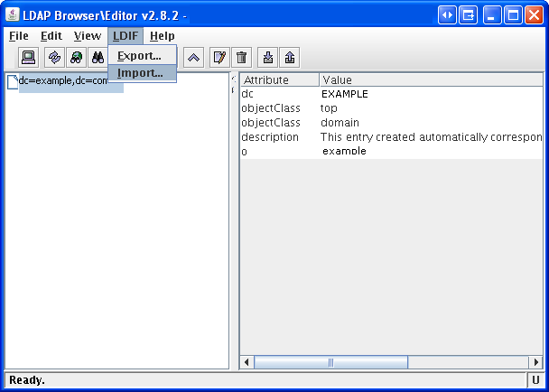Click the split pane collapse arrows
Viewport: 549px width, 392px height.
pos(234,85)
